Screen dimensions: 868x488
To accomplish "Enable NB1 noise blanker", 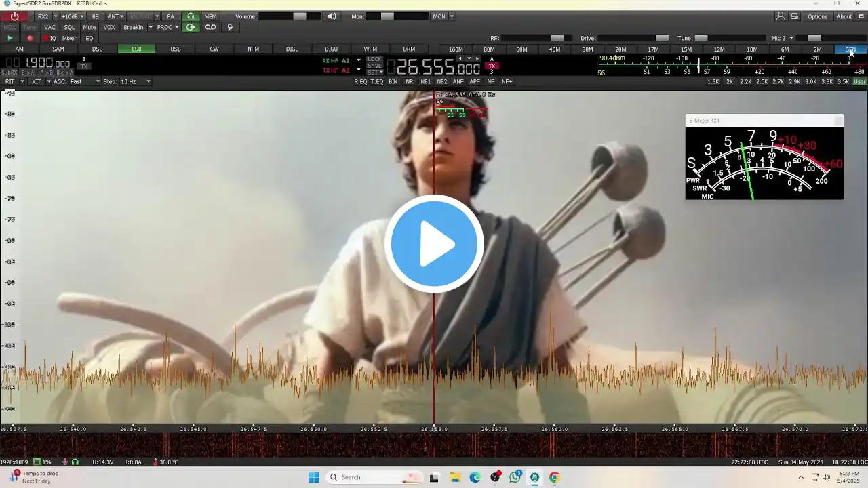I will pos(425,81).
